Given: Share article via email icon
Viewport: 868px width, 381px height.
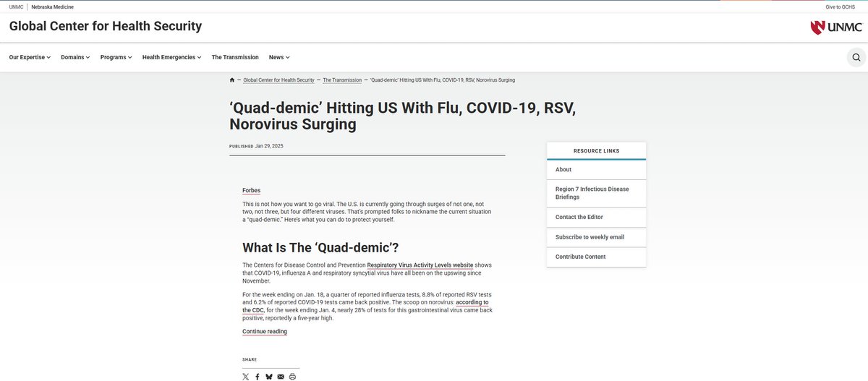Looking at the screenshot, I should pos(281,377).
